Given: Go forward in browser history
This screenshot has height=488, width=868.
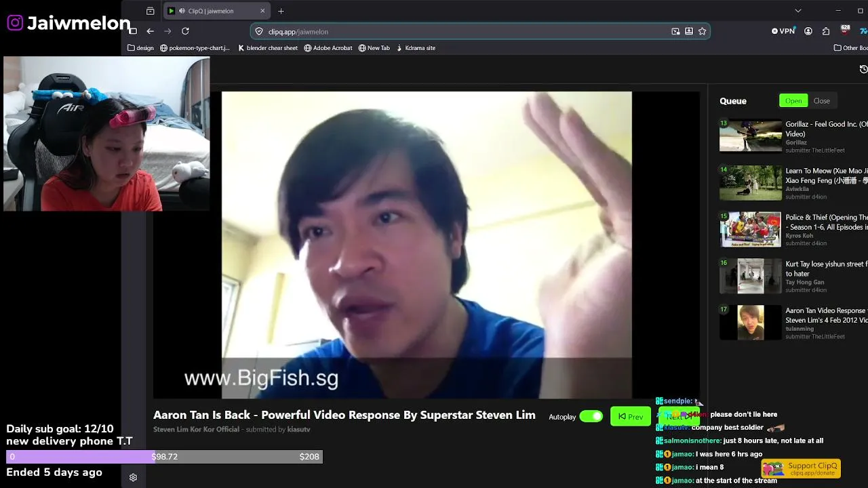Looking at the screenshot, I should [x=167, y=31].
